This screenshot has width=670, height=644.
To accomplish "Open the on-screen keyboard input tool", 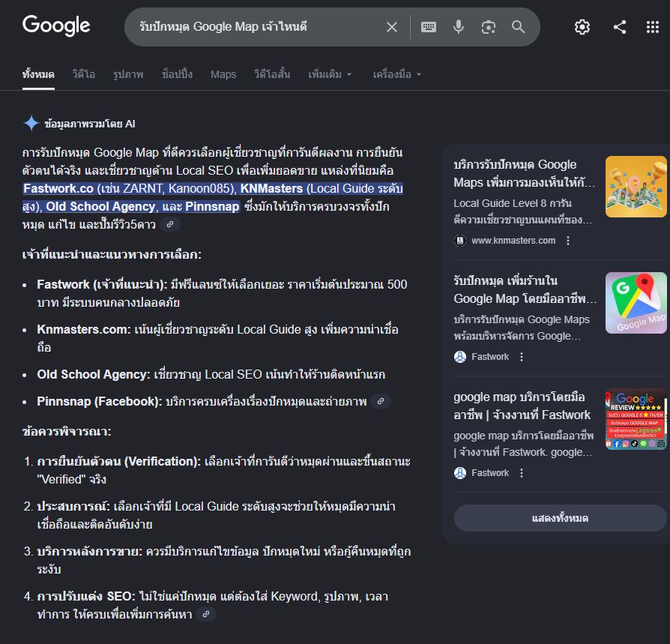I will (429, 27).
